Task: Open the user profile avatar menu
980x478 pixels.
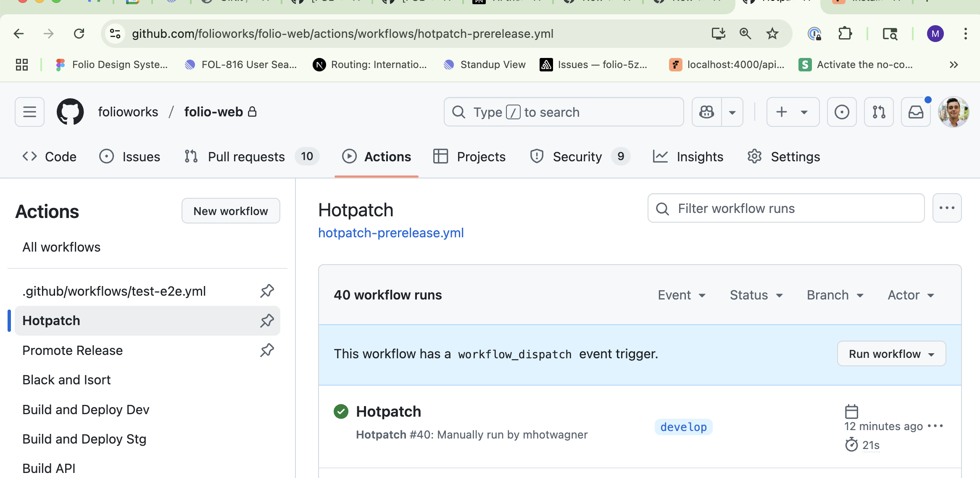Action: pyautogui.click(x=954, y=112)
